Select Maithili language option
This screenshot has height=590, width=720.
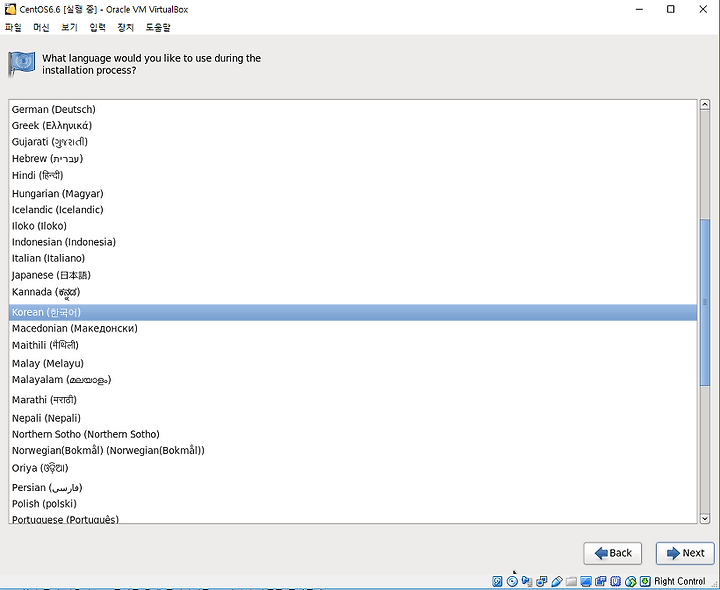[x=353, y=345]
